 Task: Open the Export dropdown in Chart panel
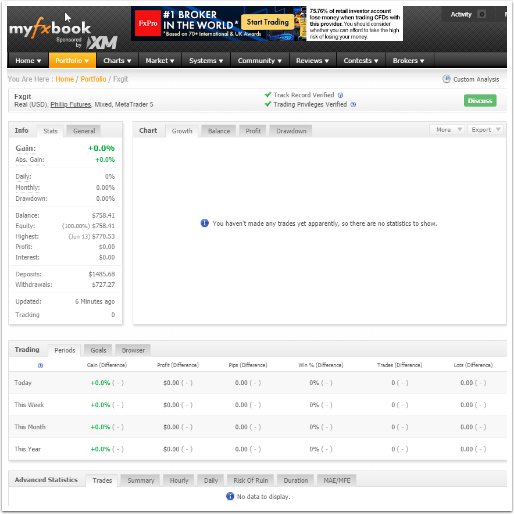[x=485, y=130]
